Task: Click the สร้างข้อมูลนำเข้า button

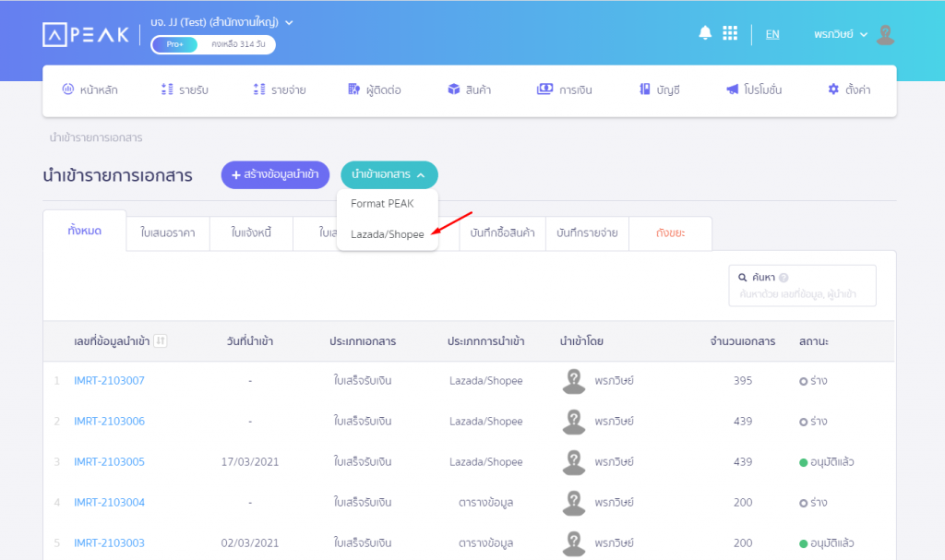Action: [x=275, y=174]
